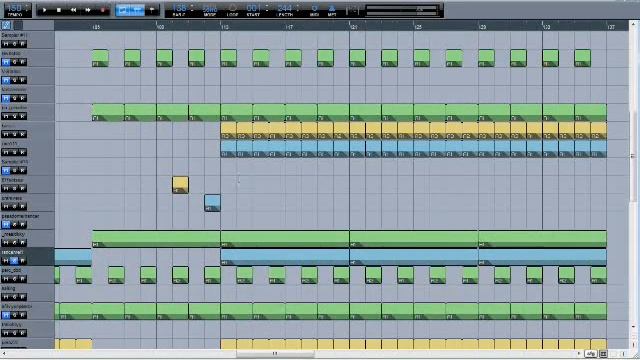Click the BAR position value 138
Screen dimensions: 640x360
click(179, 8)
